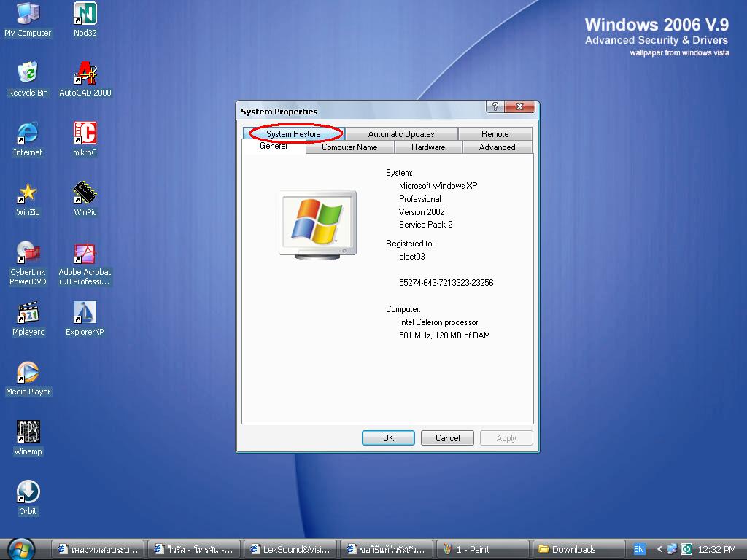
Task: Switch to the 1 - Paint taskbar window
Action: coord(483,549)
